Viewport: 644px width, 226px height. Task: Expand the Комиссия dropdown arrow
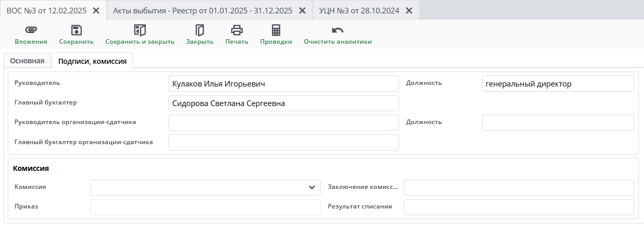click(311, 187)
